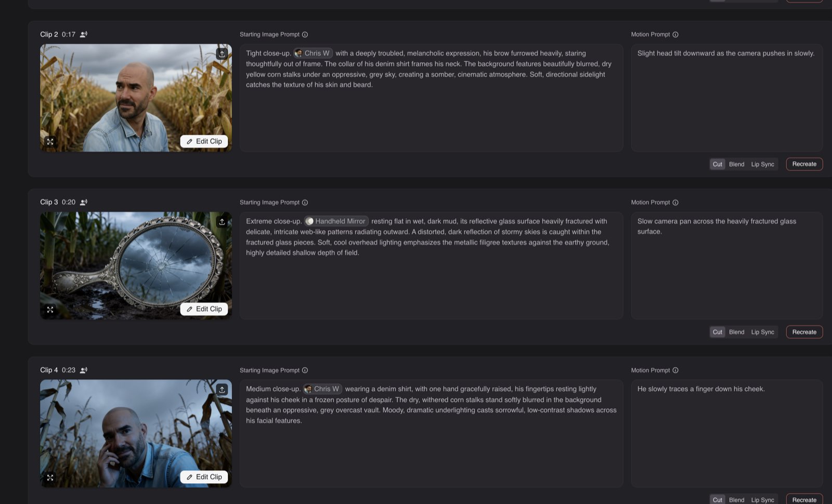Upload image icon on Clip 3 thumbnail
Viewport: 832px width, 504px height.
click(222, 221)
